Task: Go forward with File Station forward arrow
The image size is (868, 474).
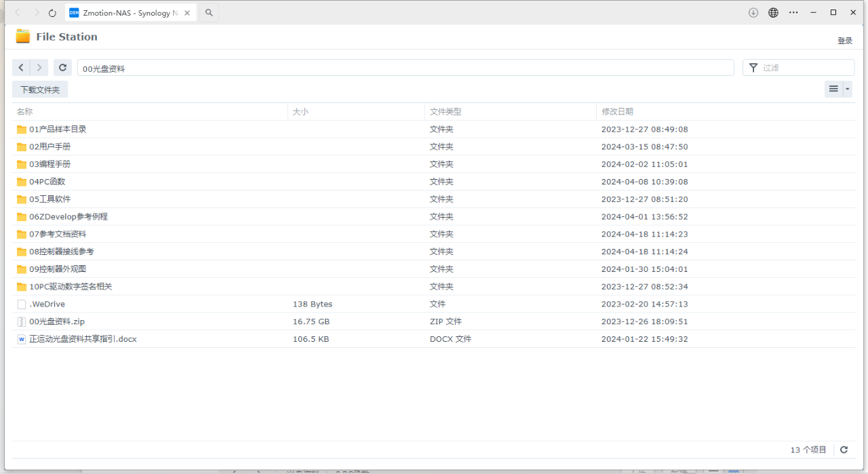Action: (39, 67)
